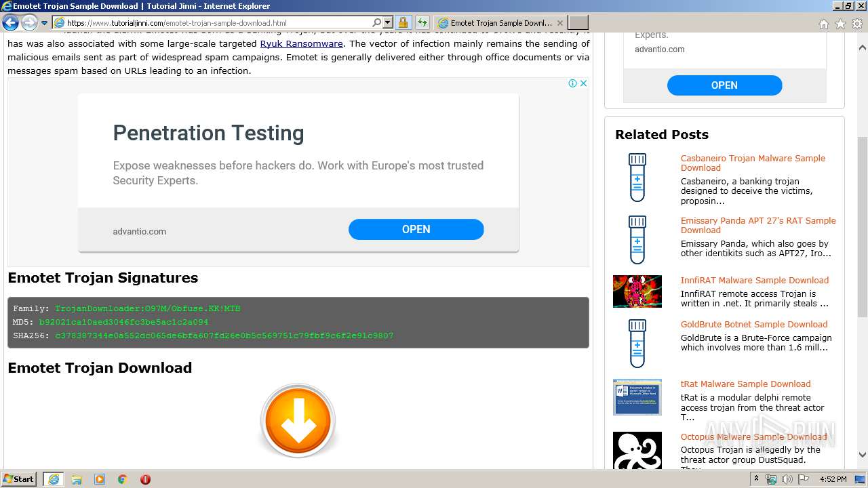Open GoldBrute Botnet Sample Download link
The width and height of the screenshot is (868, 488).
(754, 324)
